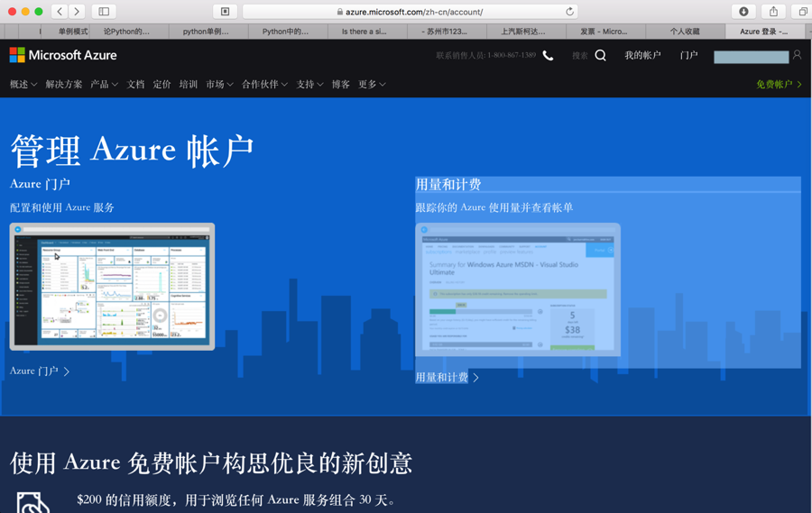Go back with Safari's back arrow
This screenshot has width=812, height=513.
point(60,12)
